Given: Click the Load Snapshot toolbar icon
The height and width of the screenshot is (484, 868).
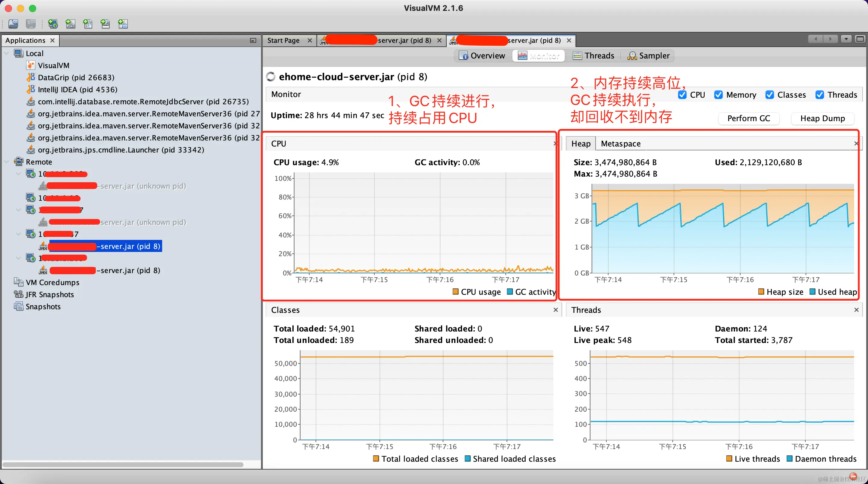Looking at the screenshot, I should 14,24.
